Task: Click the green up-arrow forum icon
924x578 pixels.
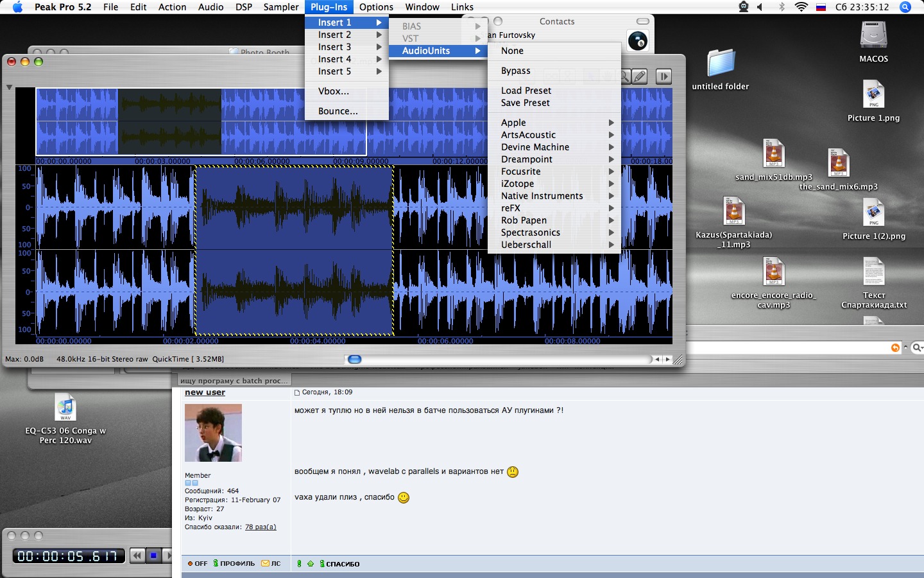Action: coord(311,564)
